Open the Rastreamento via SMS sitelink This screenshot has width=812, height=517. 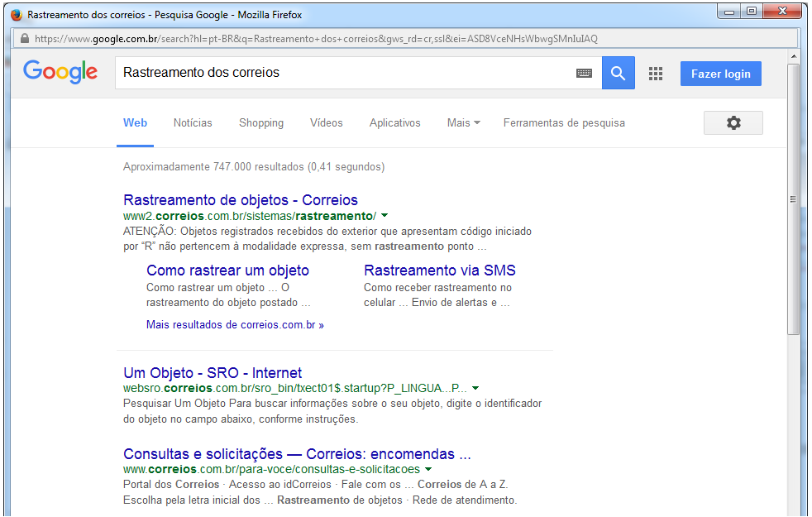click(x=440, y=270)
